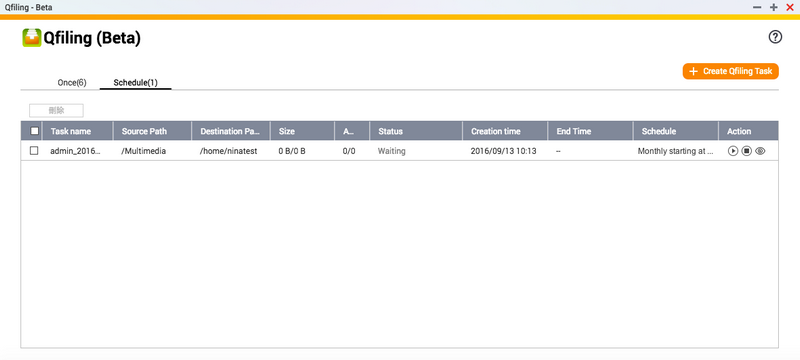800x360 pixels.
Task: Sort by Schedule column header
Action: tap(676, 131)
